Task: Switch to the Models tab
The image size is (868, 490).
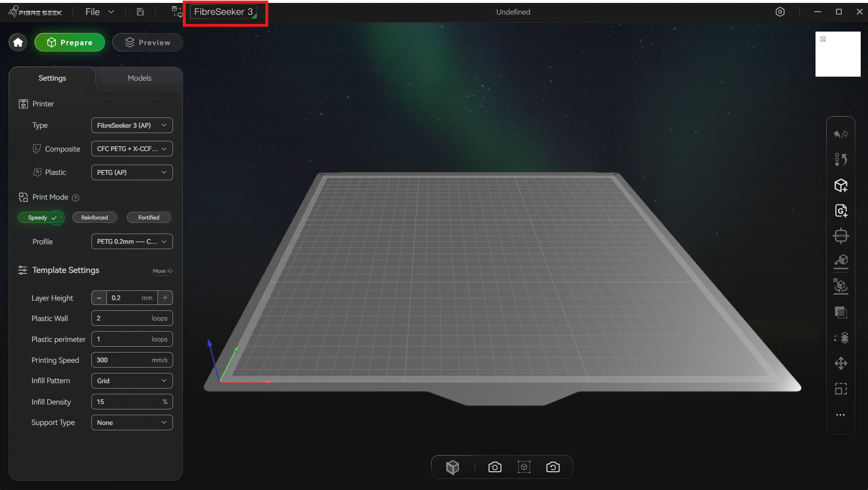Action: click(x=139, y=78)
